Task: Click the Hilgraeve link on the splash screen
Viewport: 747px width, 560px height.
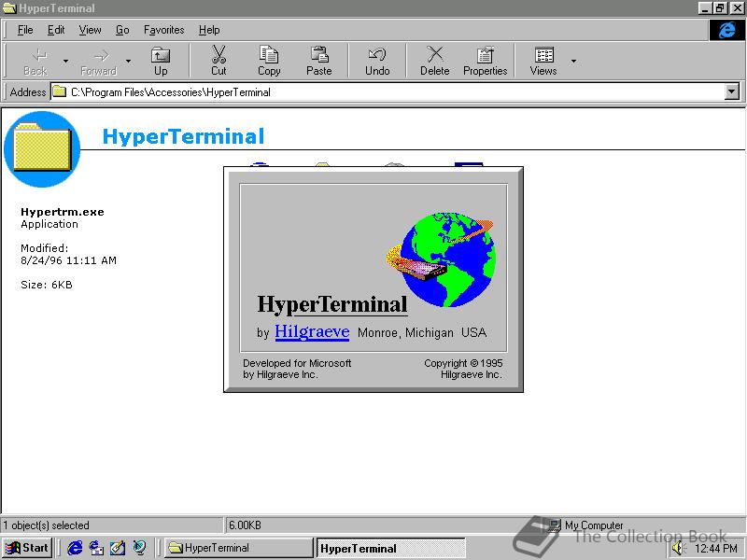Action: point(312,331)
